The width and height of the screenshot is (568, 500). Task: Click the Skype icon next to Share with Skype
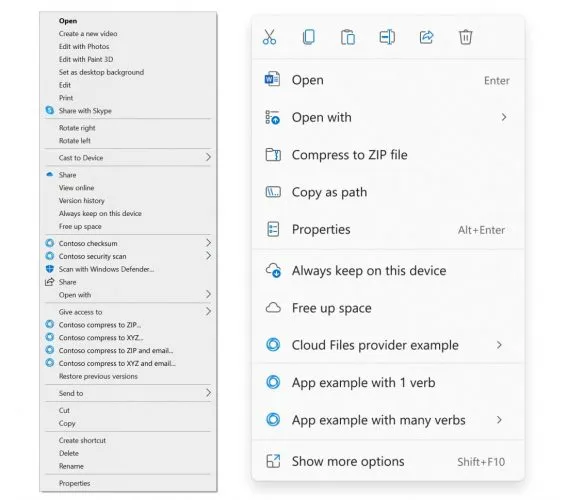tap(50, 110)
